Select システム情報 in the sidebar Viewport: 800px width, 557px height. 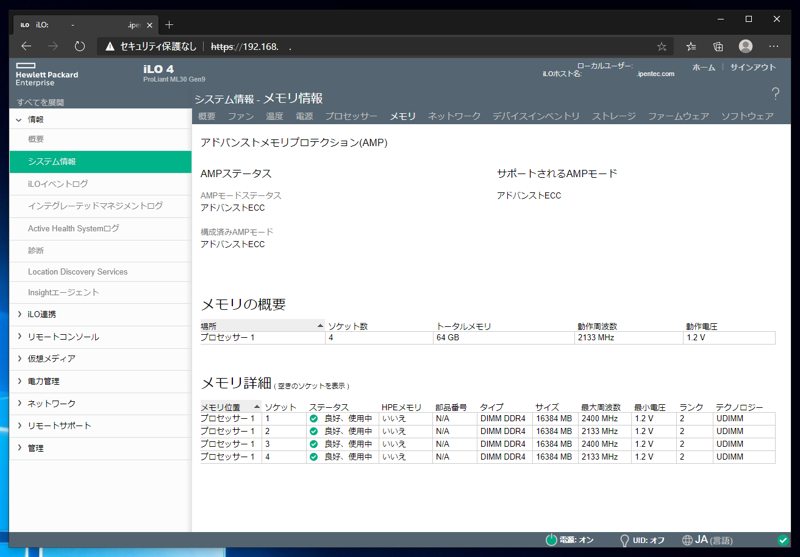100,162
